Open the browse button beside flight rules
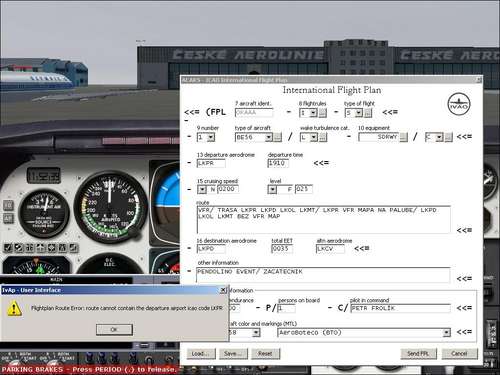This screenshot has height=375, width=500. coord(322,113)
